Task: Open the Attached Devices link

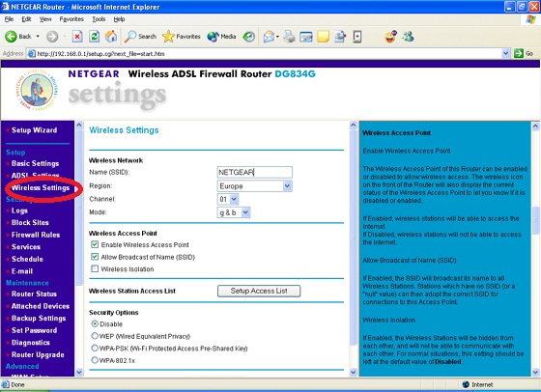Action: (x=41, y=306)
